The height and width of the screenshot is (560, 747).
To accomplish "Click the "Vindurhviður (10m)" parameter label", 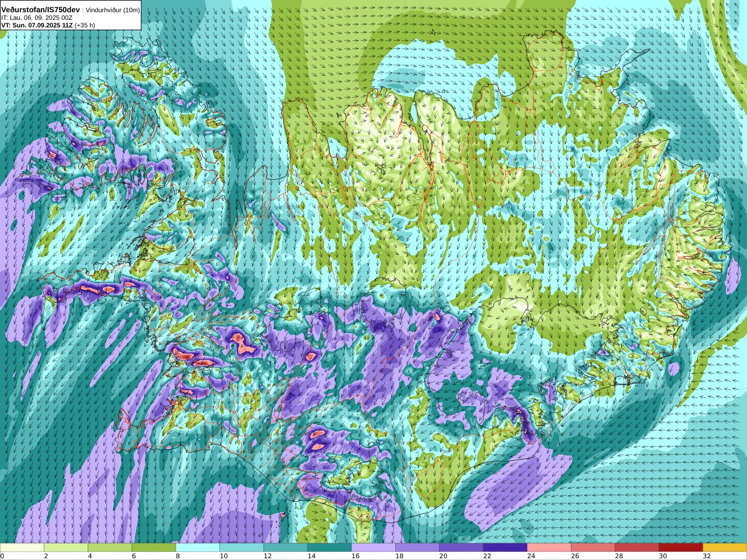I will tap(113, 10).
